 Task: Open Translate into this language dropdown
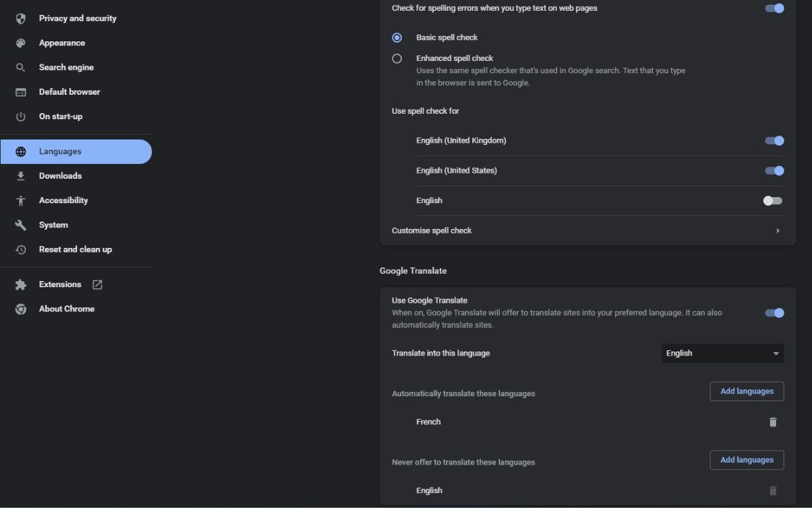[x=722, y=353]
